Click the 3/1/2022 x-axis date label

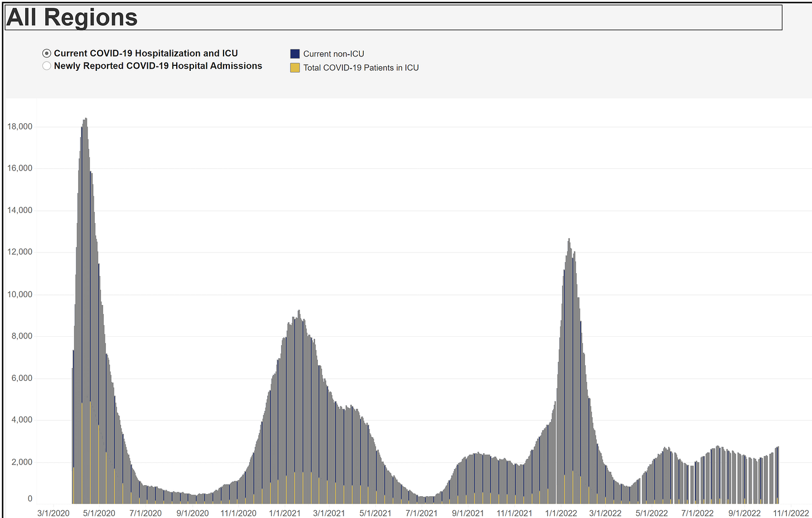tap(605, 513)
